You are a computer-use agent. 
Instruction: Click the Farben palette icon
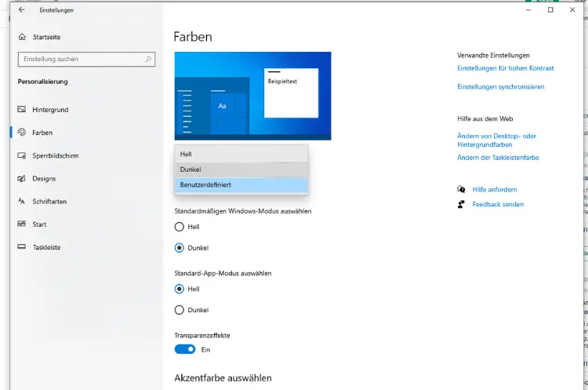(x=22, y=132)
